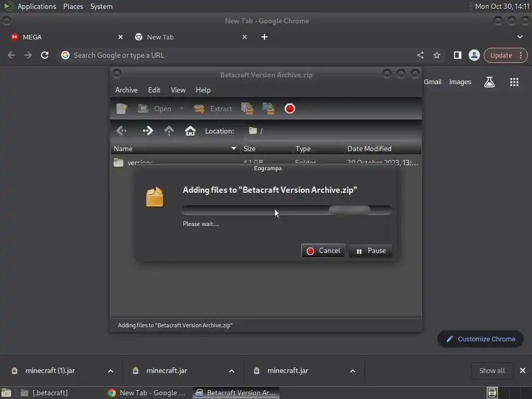The width and height of the screenshot is (532, 399).
Task: Open the minecraft (1).jar download
Action: 50,370
